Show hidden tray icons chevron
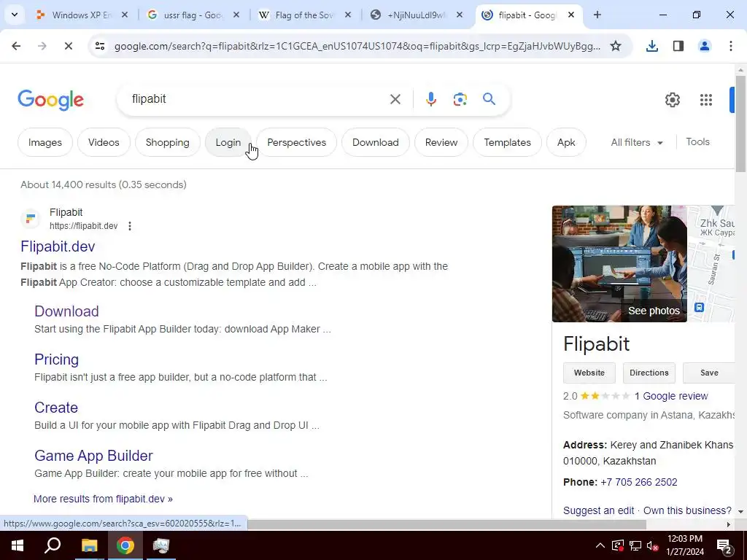This screenshot has width=747, height=560. pos(600,545)
